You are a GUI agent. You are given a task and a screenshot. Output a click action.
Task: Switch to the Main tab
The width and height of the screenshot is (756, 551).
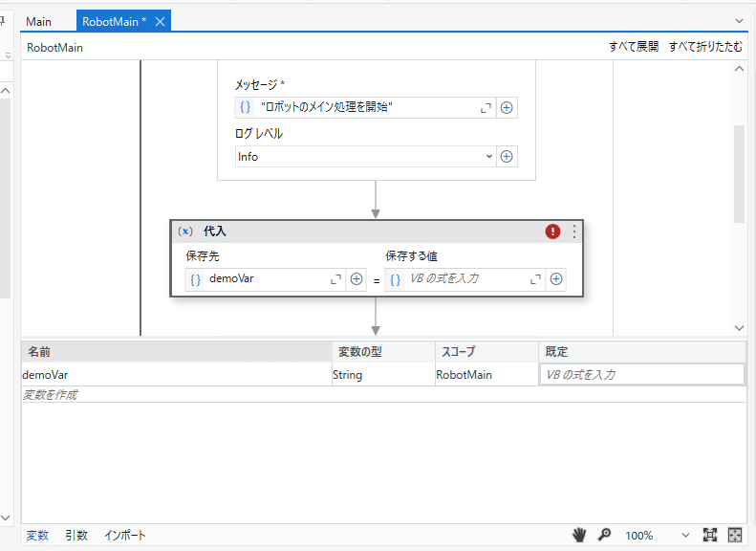click(38, 22)
